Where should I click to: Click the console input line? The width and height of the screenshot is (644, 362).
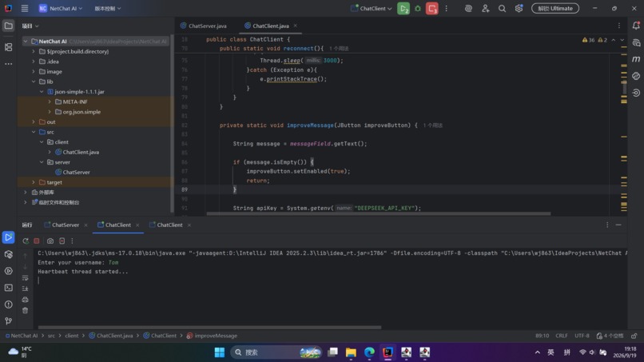pyautogui.click(x=331, y=280)
